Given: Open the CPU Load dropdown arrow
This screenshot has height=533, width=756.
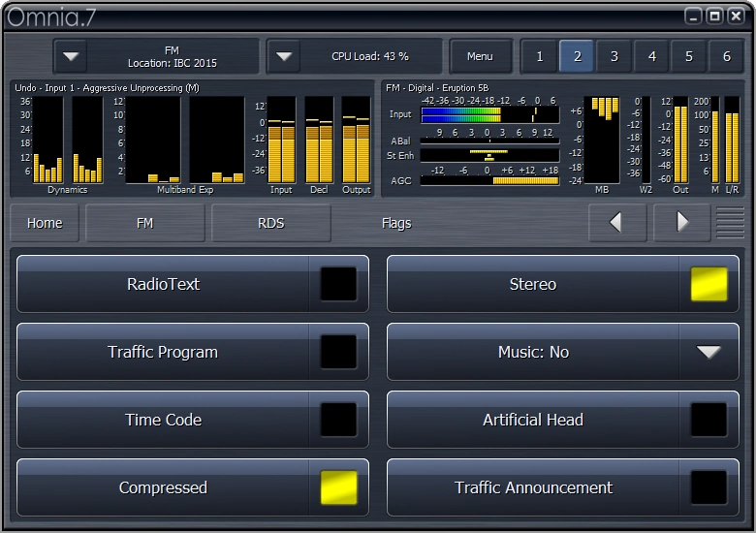Looking at the screenshot, I should click(283, 56).
